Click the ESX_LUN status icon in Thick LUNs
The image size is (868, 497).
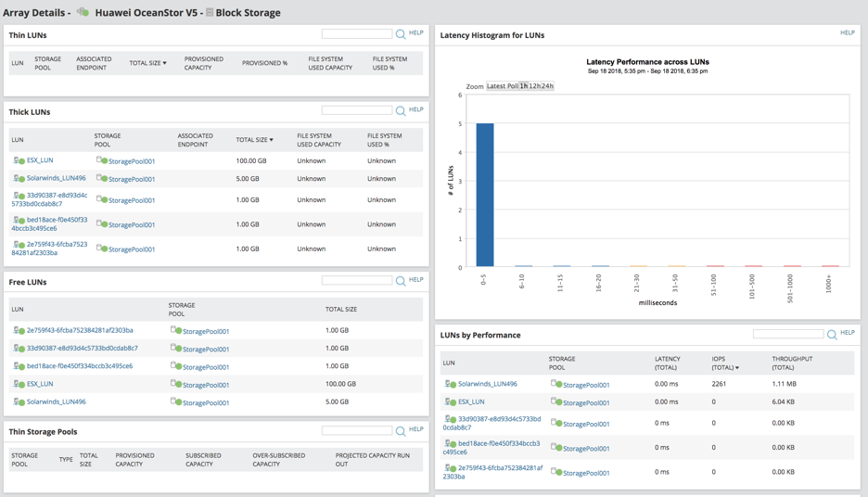tap(19, 160)
